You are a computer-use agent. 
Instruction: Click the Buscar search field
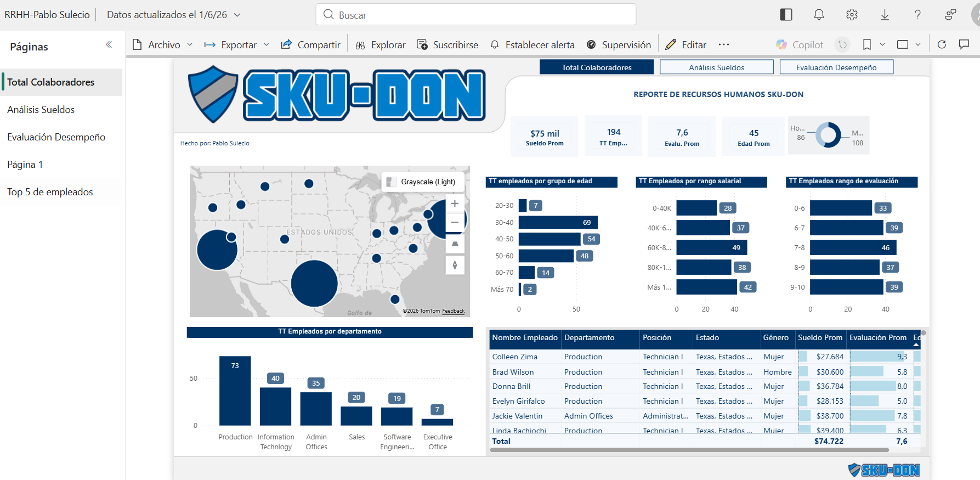(x=476, y=15)
